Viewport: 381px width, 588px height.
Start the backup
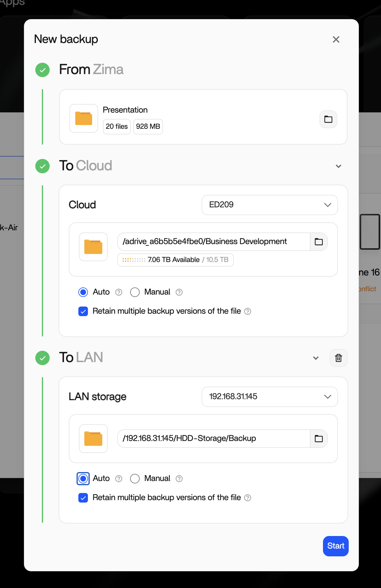[x=336, y=546]
